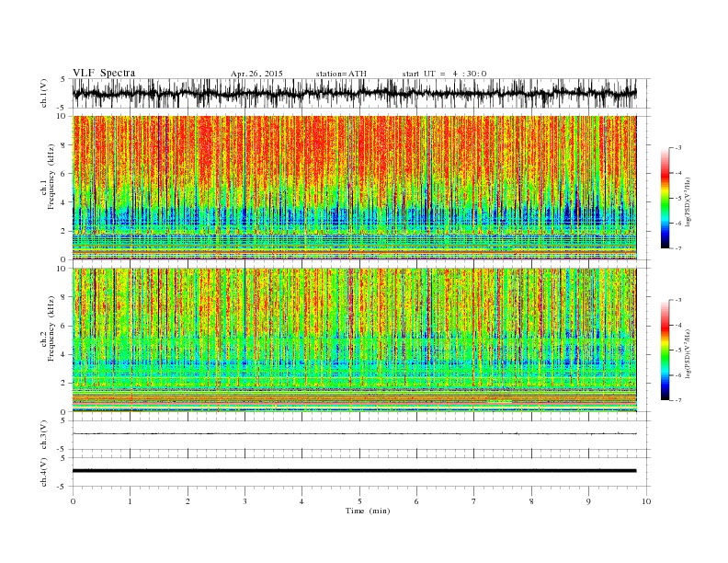Click the 'Apr. 26, 2015' date label
728x563 pixels.
pyautogui.click(x=256, y=74)
